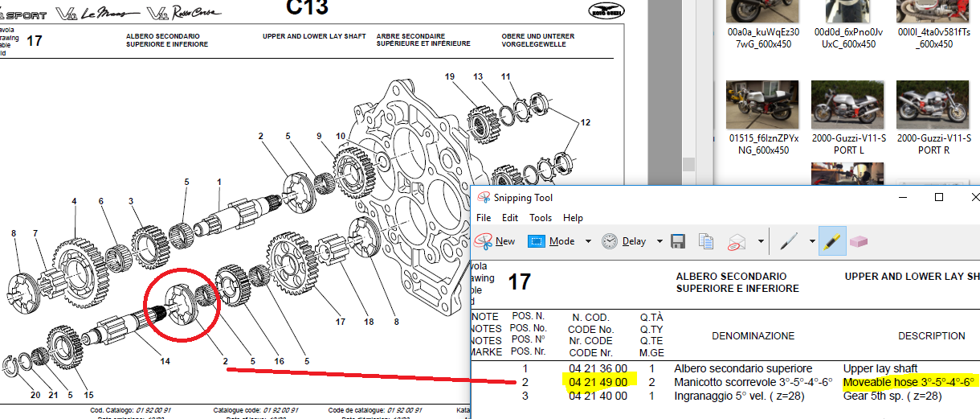Click part code 04 21 36 00

point(598,368)
